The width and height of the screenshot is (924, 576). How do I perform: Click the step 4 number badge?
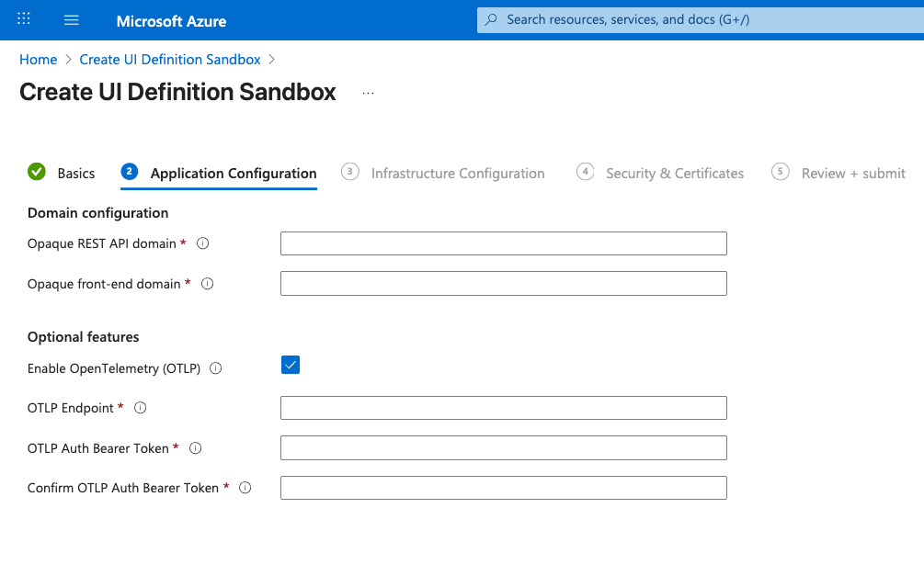(x=585, y=172)
